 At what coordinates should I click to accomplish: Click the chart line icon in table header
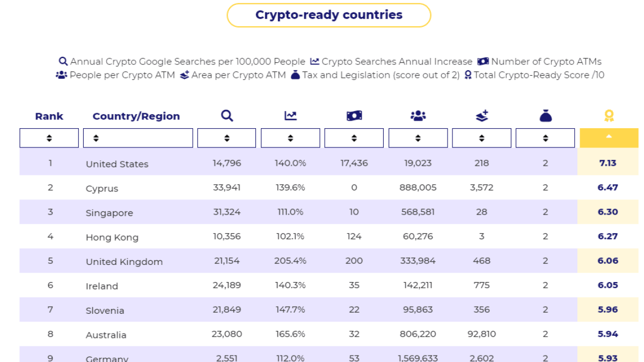pos(290,116)
